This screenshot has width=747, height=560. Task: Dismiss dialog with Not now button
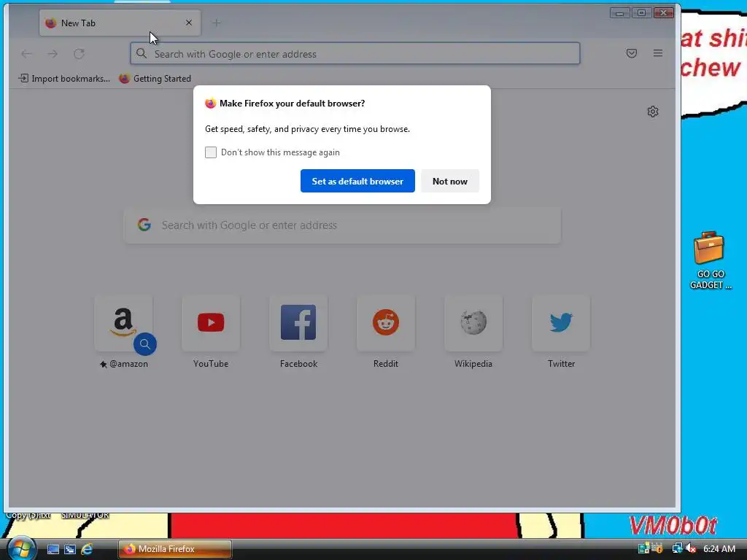tap(449, 181)
